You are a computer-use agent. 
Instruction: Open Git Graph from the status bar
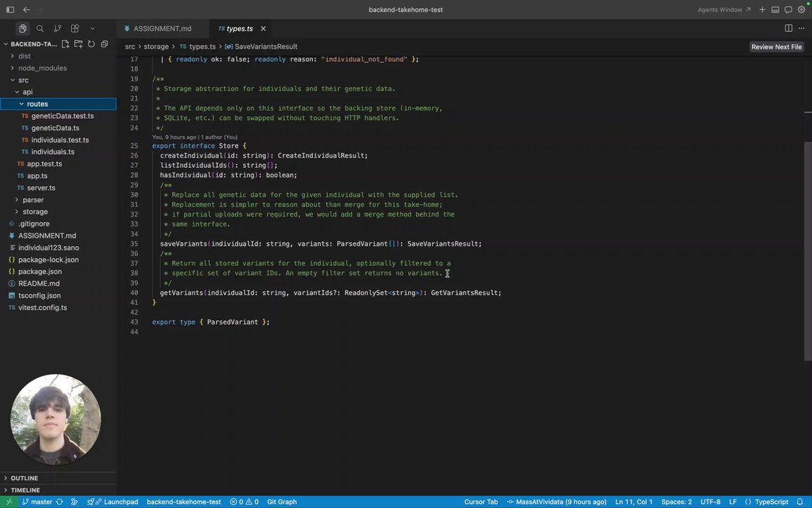[281, 502]
